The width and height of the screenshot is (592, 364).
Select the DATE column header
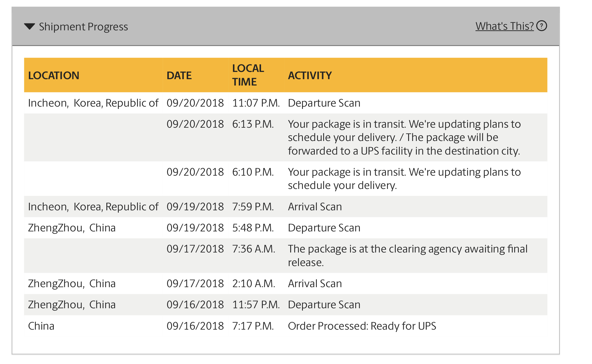click(x=179, y=75)
